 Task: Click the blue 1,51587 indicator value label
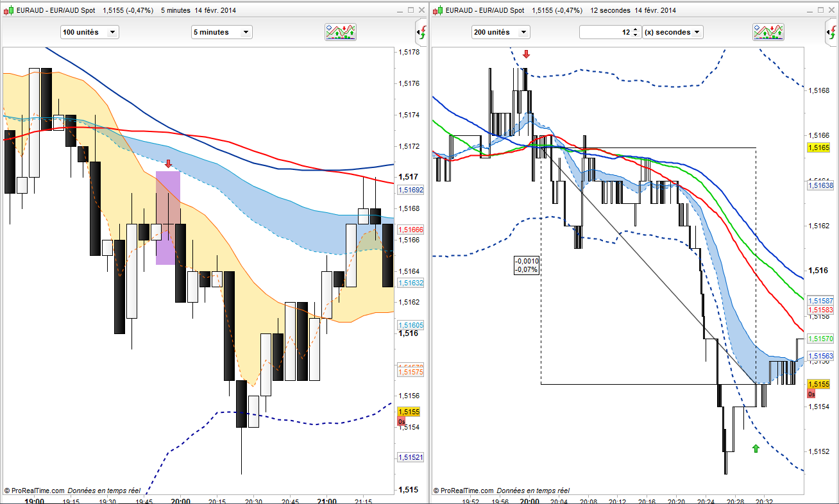[x=820, y=301]
